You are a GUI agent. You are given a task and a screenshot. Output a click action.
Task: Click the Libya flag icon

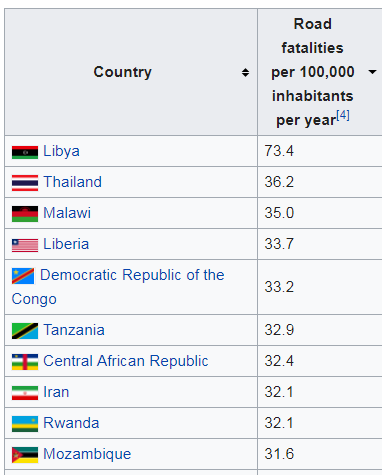coord(25,153)
